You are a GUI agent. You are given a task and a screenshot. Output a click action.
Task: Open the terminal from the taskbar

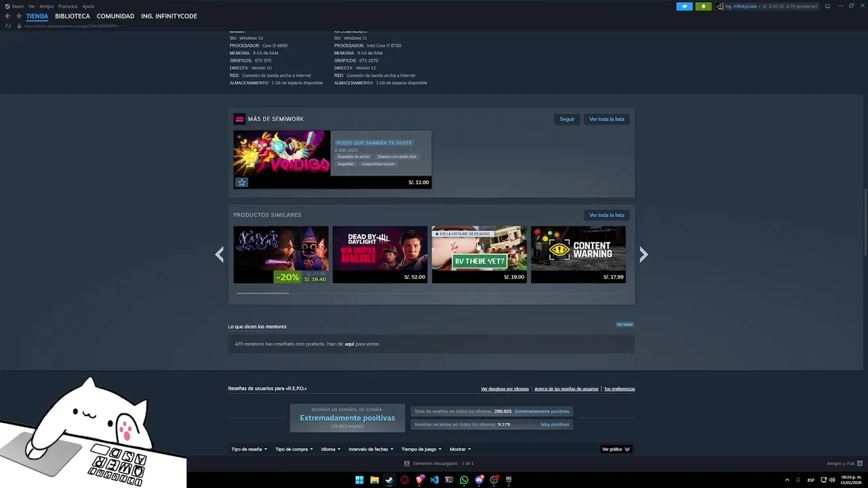(449, 480)
